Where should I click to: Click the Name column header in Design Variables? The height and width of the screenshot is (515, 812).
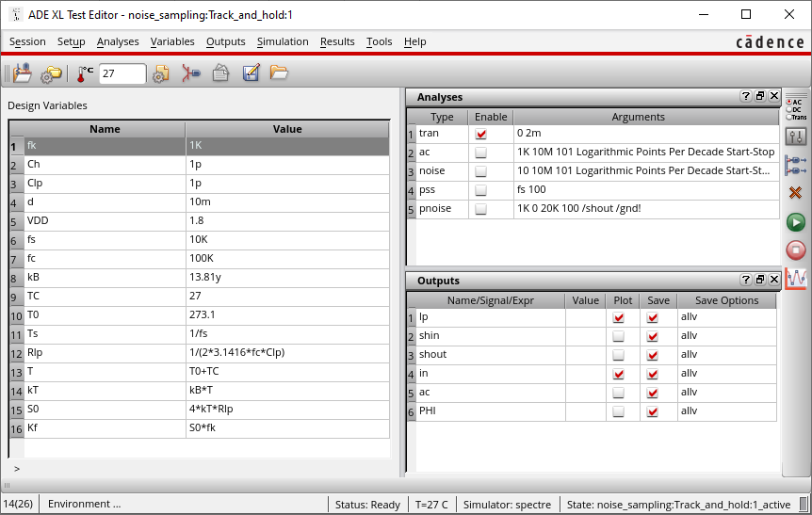click(105, 129)
